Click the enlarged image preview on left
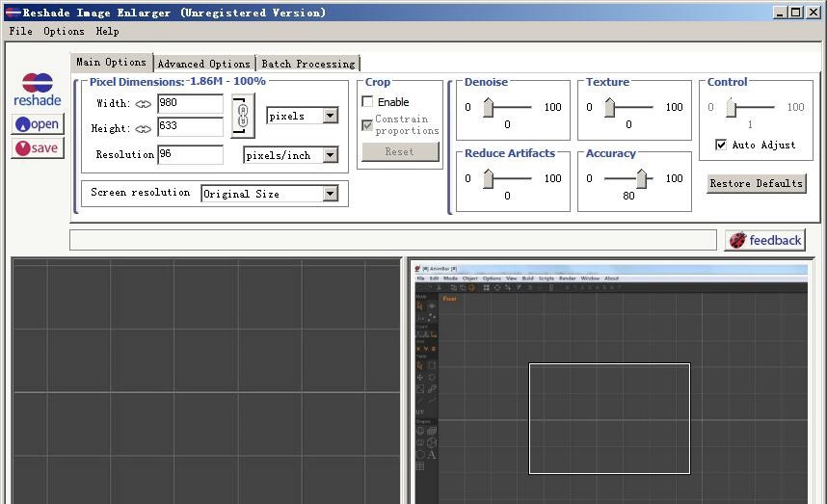 pos(206,382)
